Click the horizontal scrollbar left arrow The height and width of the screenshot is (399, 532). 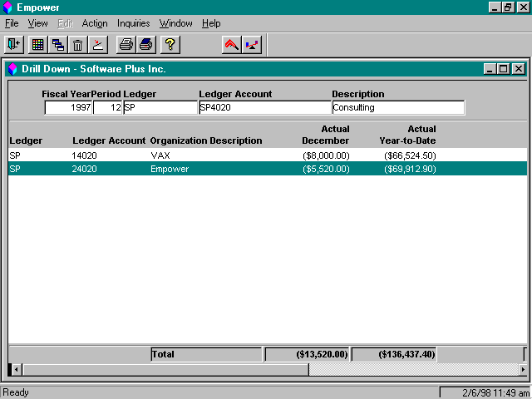click(17, 369)
